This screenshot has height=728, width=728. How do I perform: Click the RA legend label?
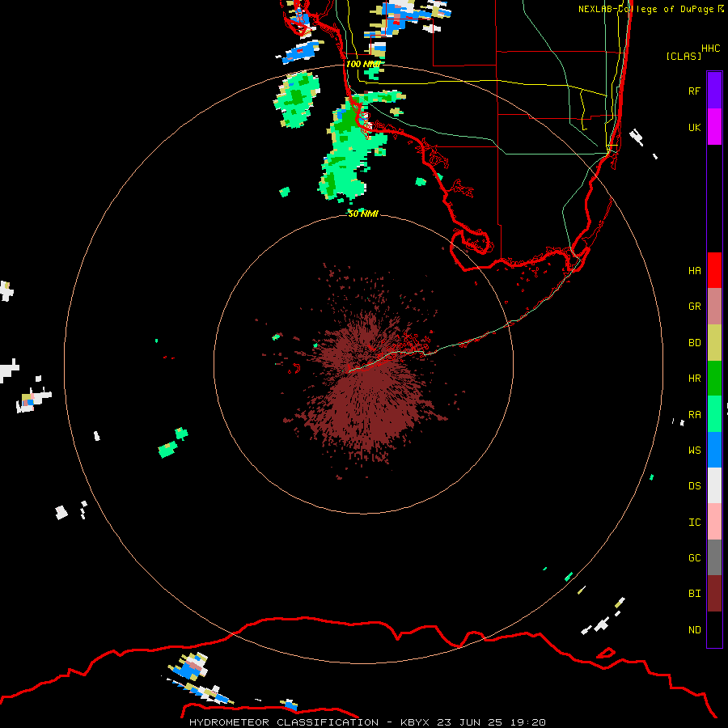click(x=694, y=414)
